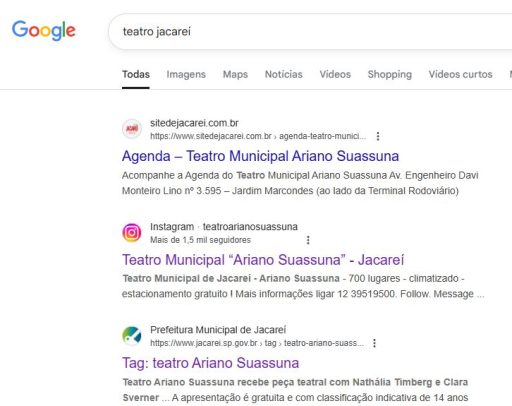Viewport: 512px width, 406px height.
Task: Open the Vídeos curtos tab
Action: [460, 74]
